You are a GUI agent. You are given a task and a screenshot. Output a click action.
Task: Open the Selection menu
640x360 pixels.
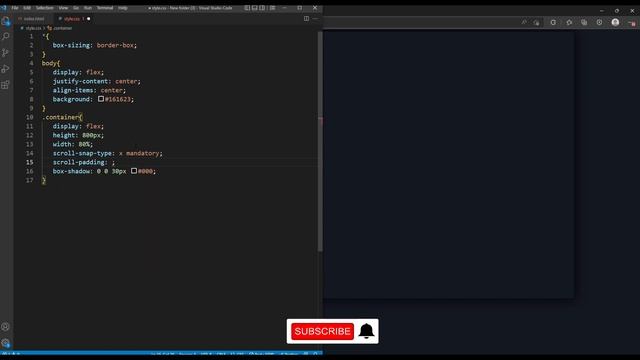44,8
